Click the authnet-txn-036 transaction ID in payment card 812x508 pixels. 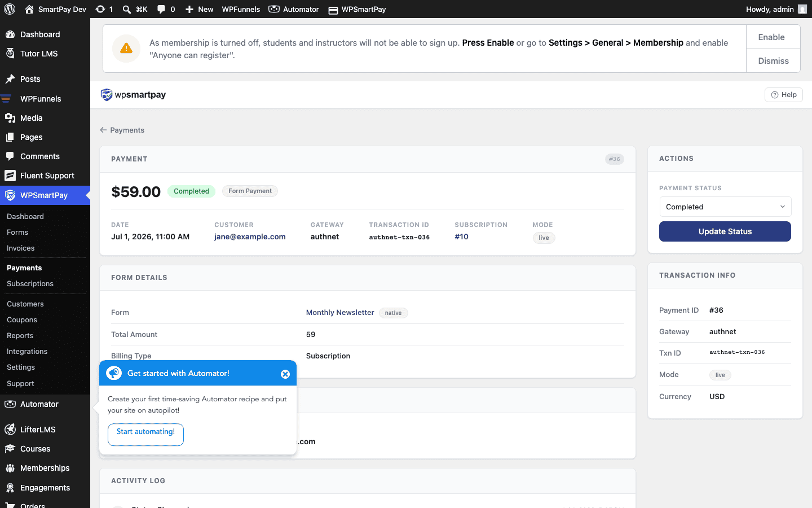point(399,237)
